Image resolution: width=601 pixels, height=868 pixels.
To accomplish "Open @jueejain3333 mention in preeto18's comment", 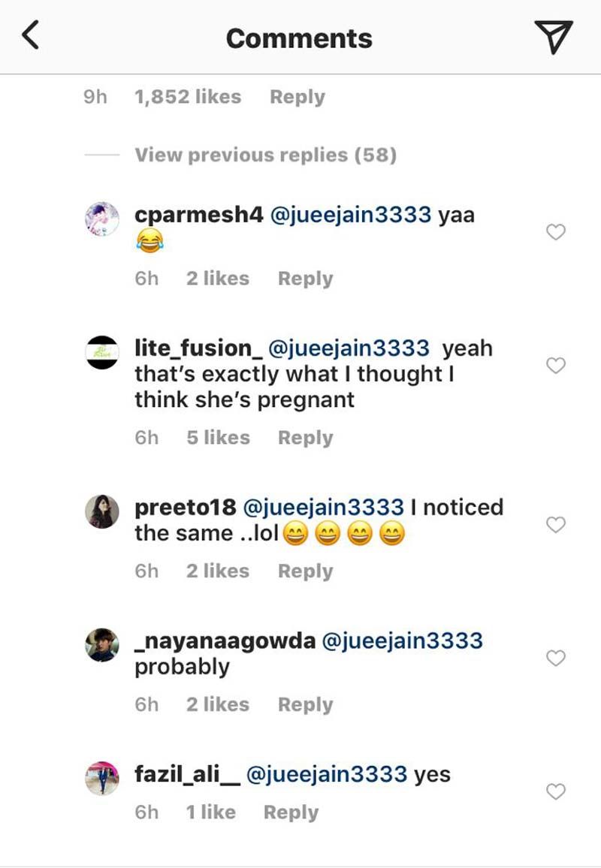I will coord(325,508).
